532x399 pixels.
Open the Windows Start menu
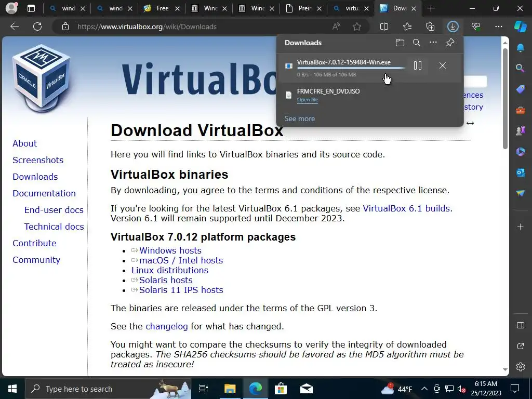coord(12,389)
